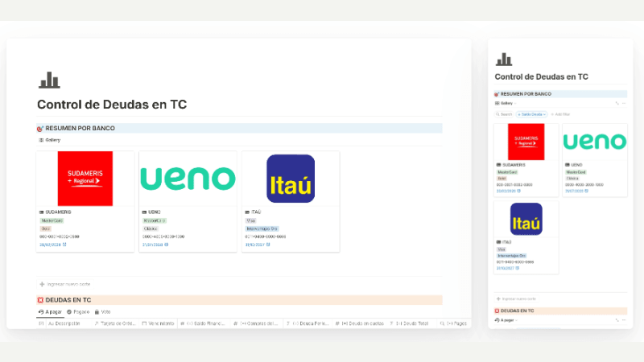Click the card icon next to ITAÚ, wide page
The height and width of the screenshot is (362, 644).
pos(247,212)
